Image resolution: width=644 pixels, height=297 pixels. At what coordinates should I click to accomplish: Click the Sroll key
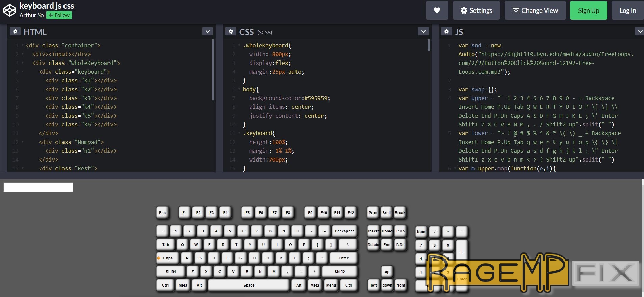387,213
